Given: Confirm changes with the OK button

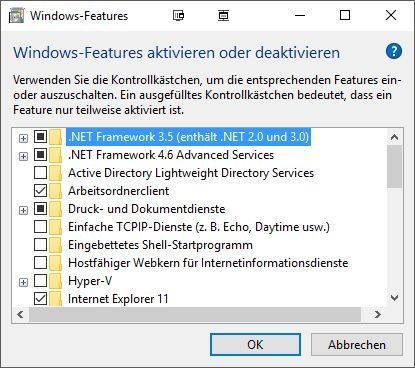Looking at the screenshot, I should coord(255,344).
